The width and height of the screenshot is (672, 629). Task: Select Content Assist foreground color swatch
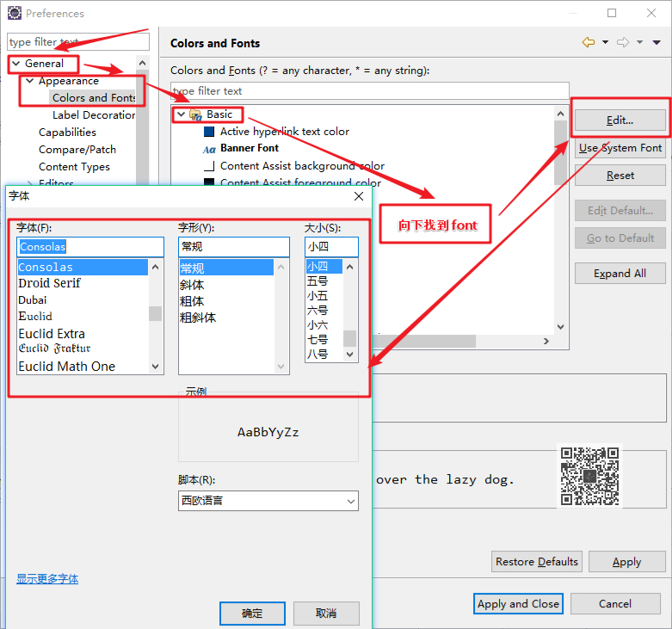[209, 182]
